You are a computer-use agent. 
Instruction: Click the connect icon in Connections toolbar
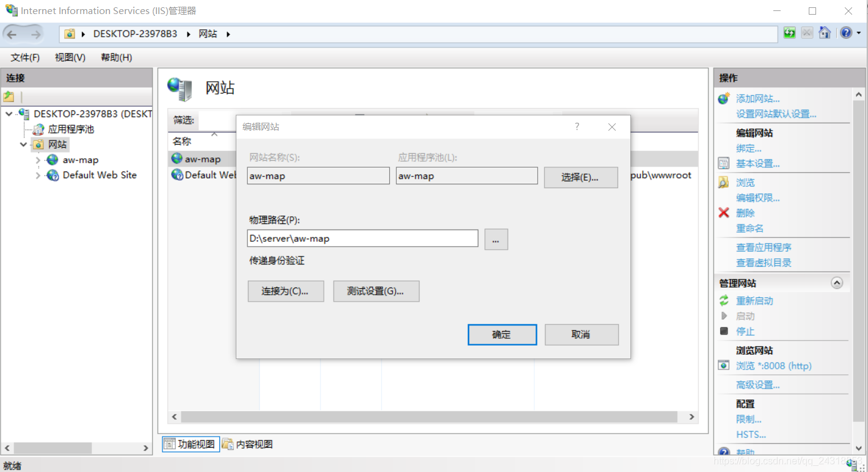pos(9,96)
